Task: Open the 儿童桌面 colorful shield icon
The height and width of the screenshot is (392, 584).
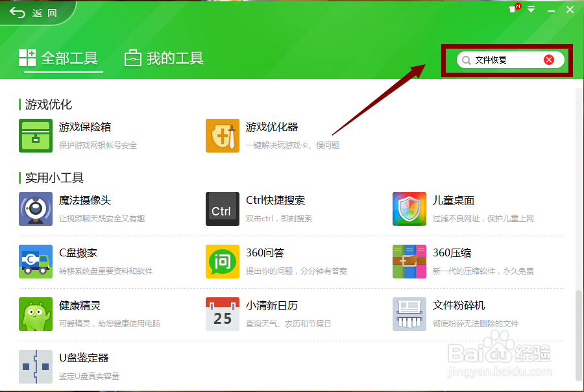Action: tap(409, 209)
